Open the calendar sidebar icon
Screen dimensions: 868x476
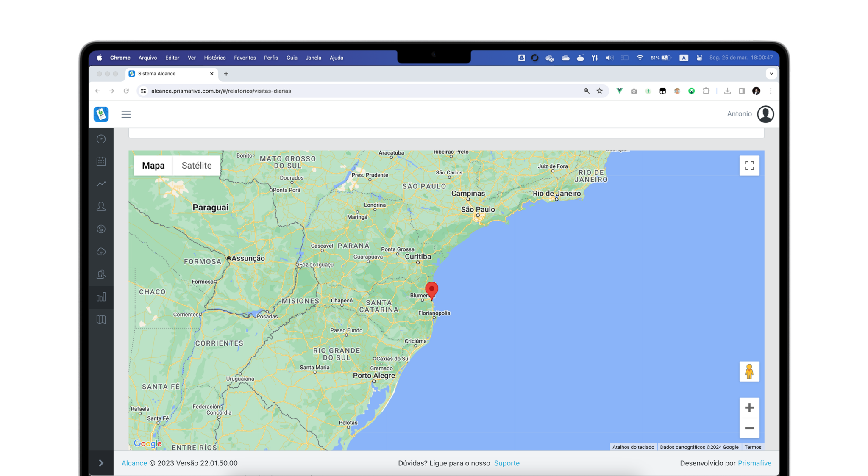(x=101, y=161)
